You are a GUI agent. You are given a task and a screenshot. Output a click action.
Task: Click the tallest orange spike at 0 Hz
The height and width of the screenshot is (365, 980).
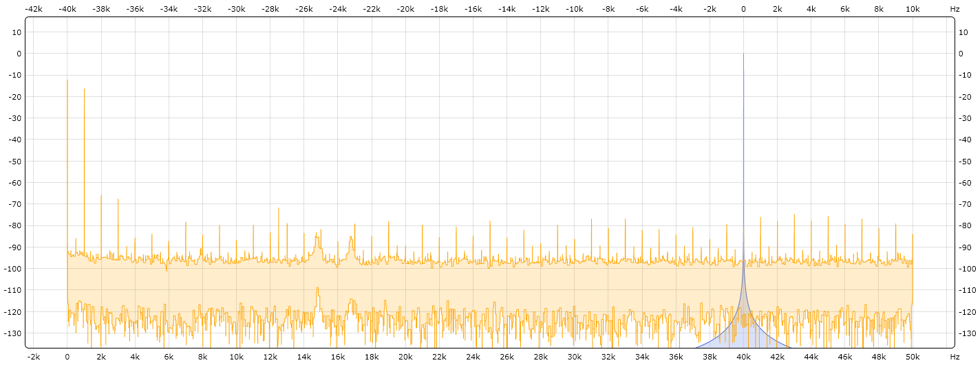tap(67, 81)
